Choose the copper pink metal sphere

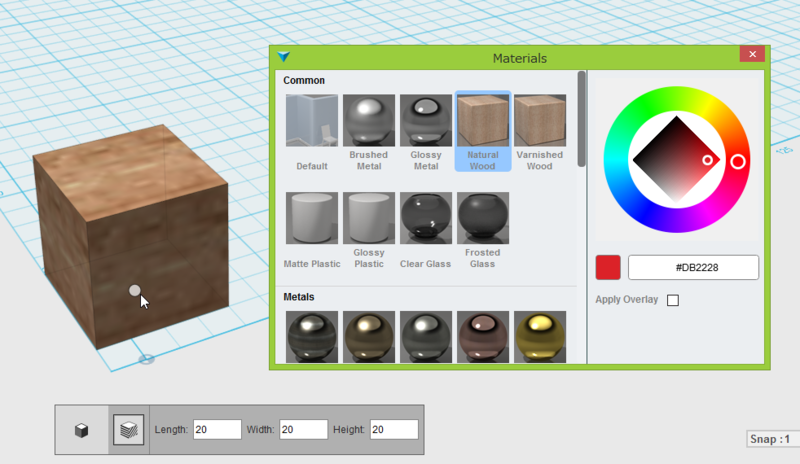pyautogui.click(x=483, y=337)
